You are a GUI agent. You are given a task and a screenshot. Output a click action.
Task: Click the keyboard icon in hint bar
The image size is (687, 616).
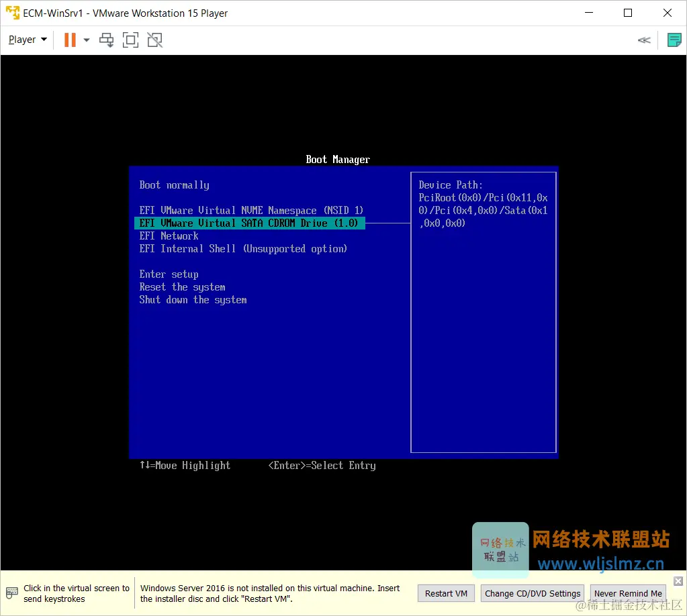12,593
